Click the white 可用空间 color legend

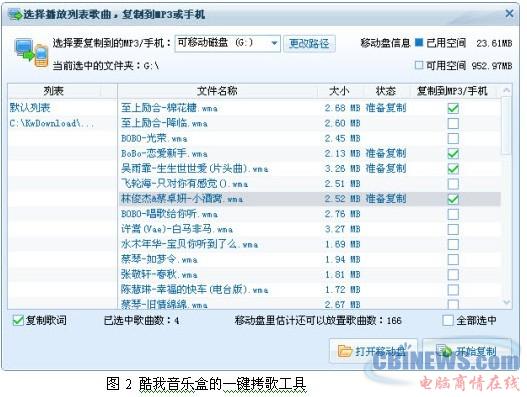pyautogui.click(x=419, y=65)
